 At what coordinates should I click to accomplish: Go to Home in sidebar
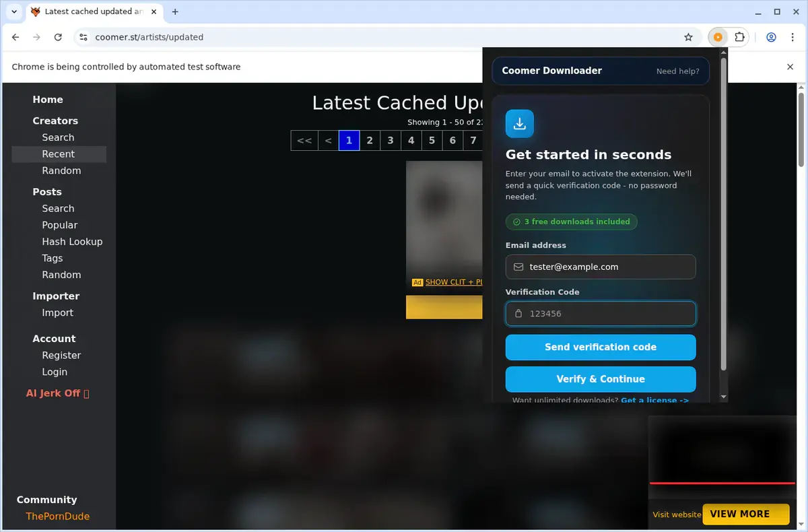pyautogui.click(x=48, y=100)
